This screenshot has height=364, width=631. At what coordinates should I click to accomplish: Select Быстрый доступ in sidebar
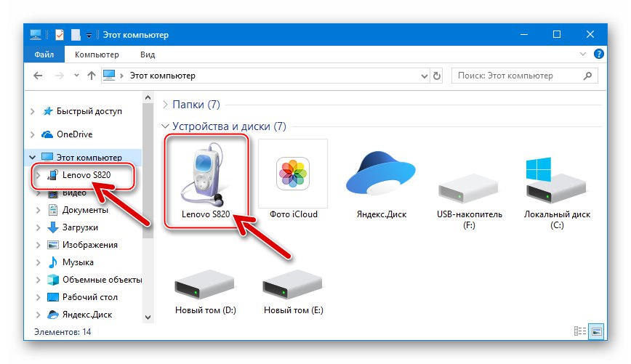[x=89, y=111]
